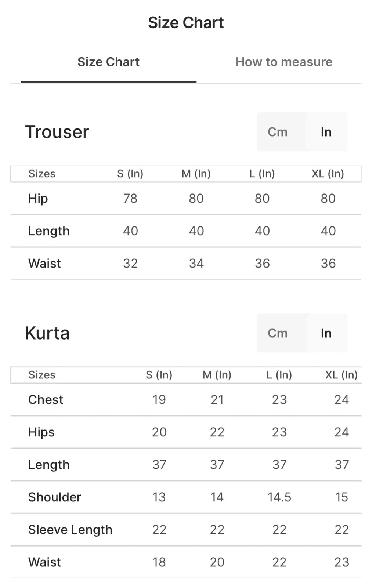Switch Kurta measurements to Cm
The width and height of the screenshot is (376, 588).
[x=278, y=333]
